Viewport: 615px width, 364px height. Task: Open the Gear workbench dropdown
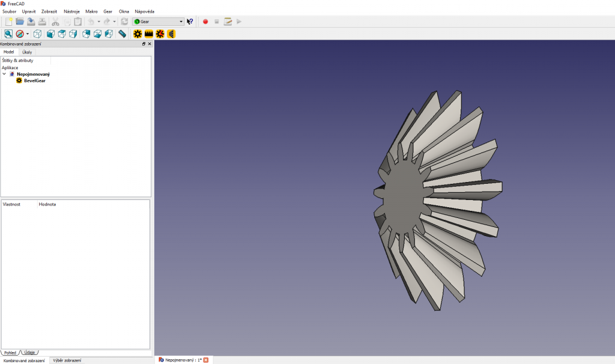[x=159, y=22]
